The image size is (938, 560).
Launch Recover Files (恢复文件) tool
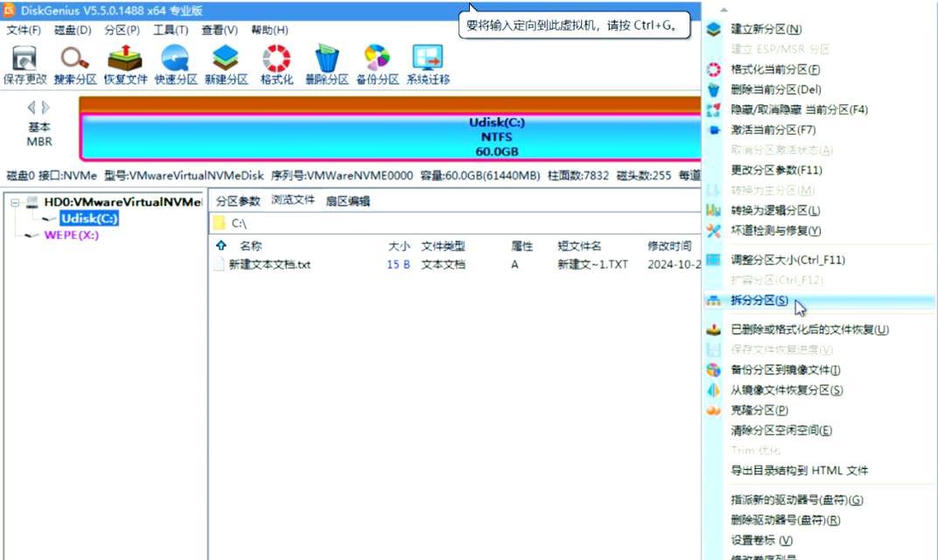[125, 66]
